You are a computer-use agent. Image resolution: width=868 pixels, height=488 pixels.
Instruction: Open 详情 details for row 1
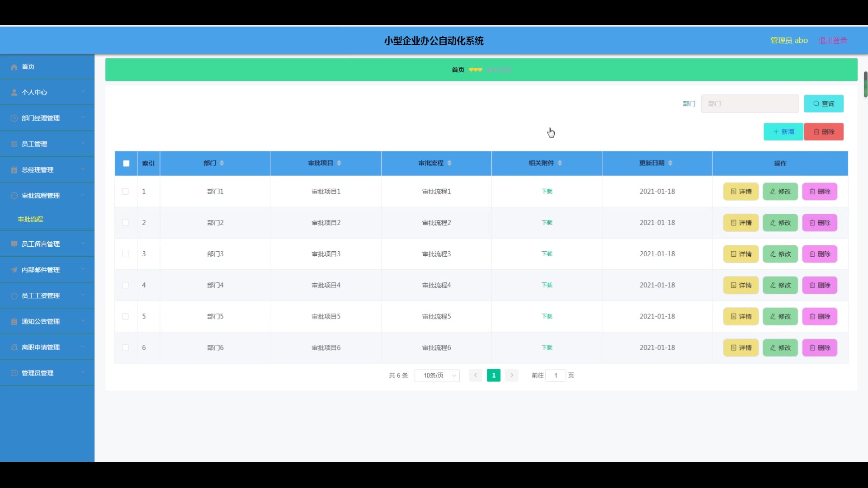point(741,192)
